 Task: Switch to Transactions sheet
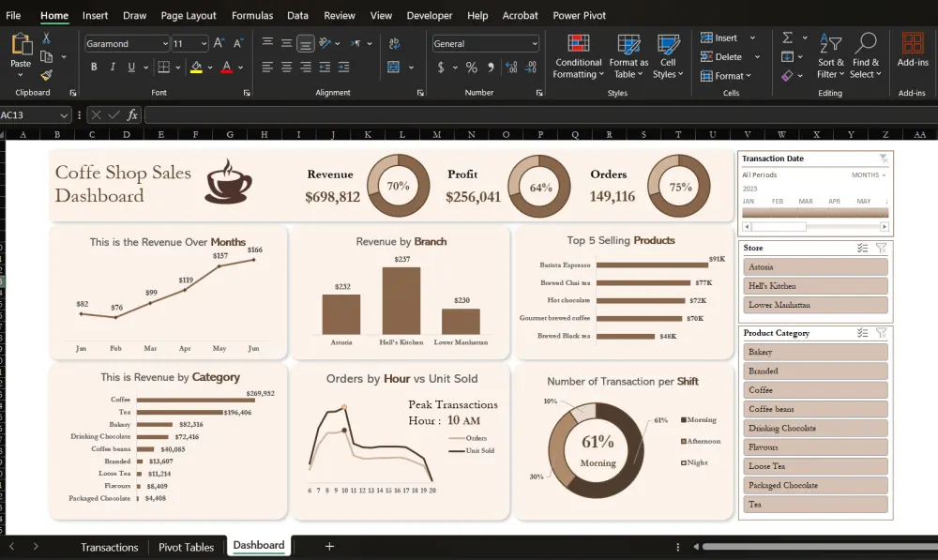[x=110, y=547]
